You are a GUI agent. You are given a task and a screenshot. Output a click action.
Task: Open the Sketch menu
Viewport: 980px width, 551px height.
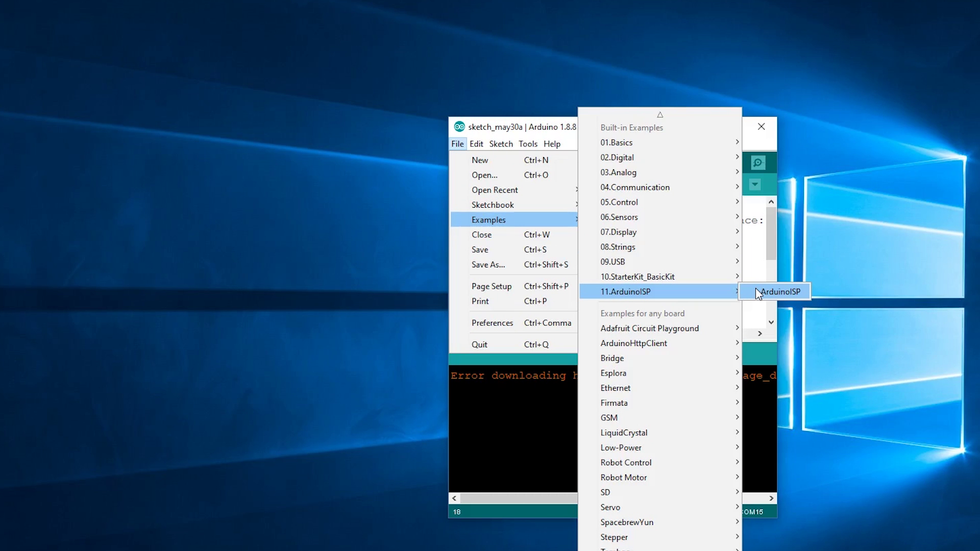[501, 144]
